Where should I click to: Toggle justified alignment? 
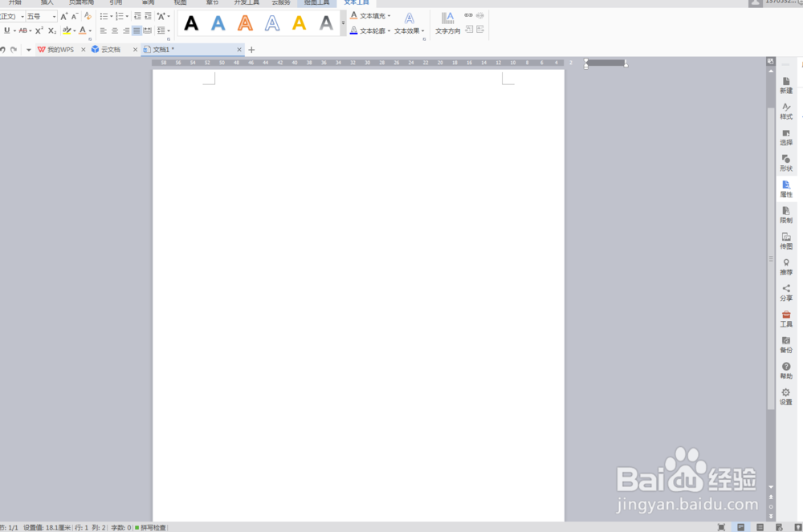[137, 30]
